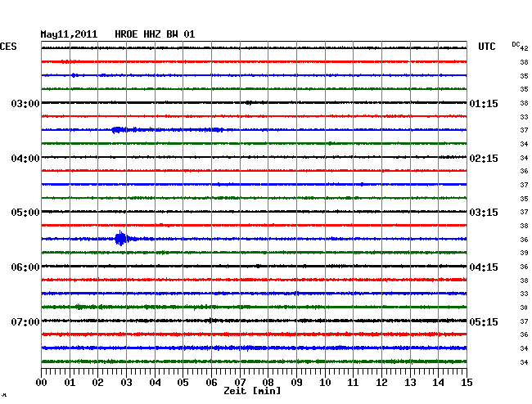The width and height of the screenshot is (532, 404).
Task: Click the 02:15 UTC time label
Action: (x=484, y=159)
